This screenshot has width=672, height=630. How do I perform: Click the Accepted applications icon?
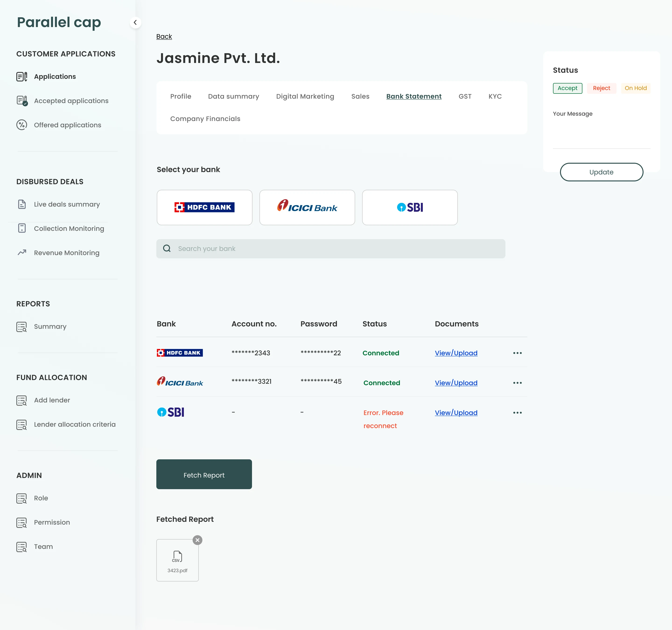click(x=22, y=101)
